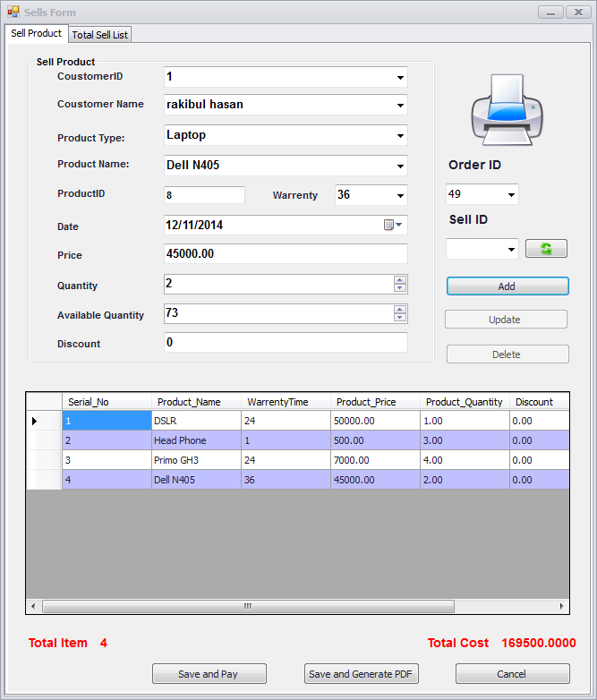Click Save and Generate PDF button

[x=361, y=674]
